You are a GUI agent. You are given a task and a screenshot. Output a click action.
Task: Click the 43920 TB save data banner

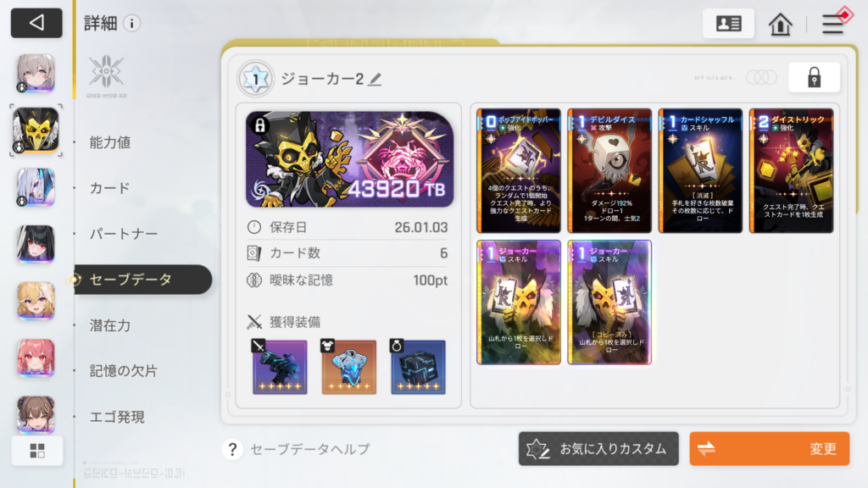349,159
